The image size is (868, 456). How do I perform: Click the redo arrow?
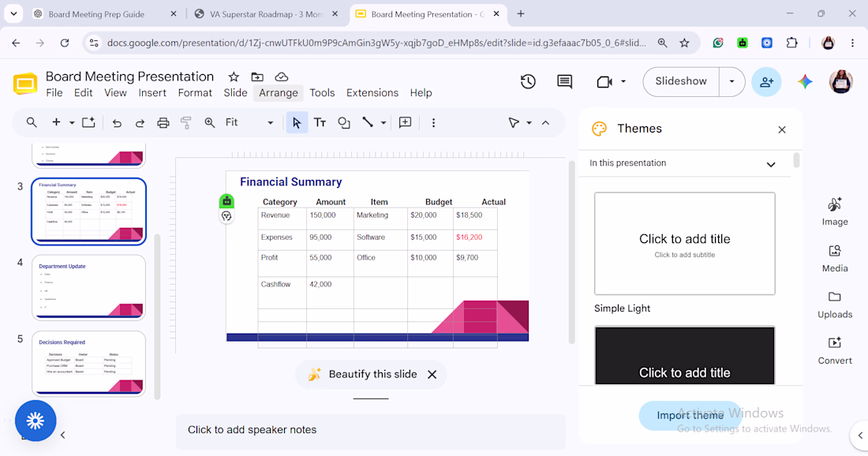[140, 123]
